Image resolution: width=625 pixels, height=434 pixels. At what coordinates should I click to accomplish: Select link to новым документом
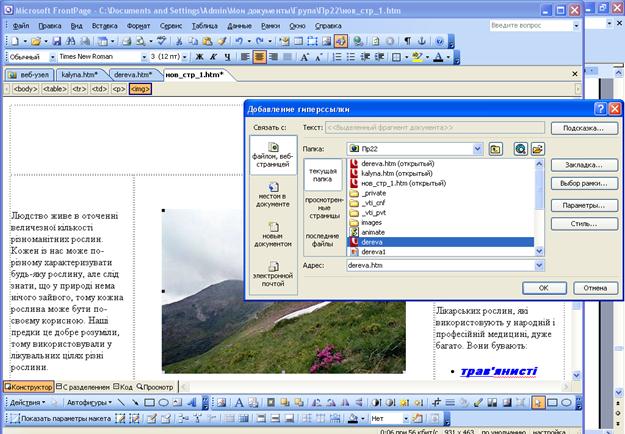tap(273, 235)
